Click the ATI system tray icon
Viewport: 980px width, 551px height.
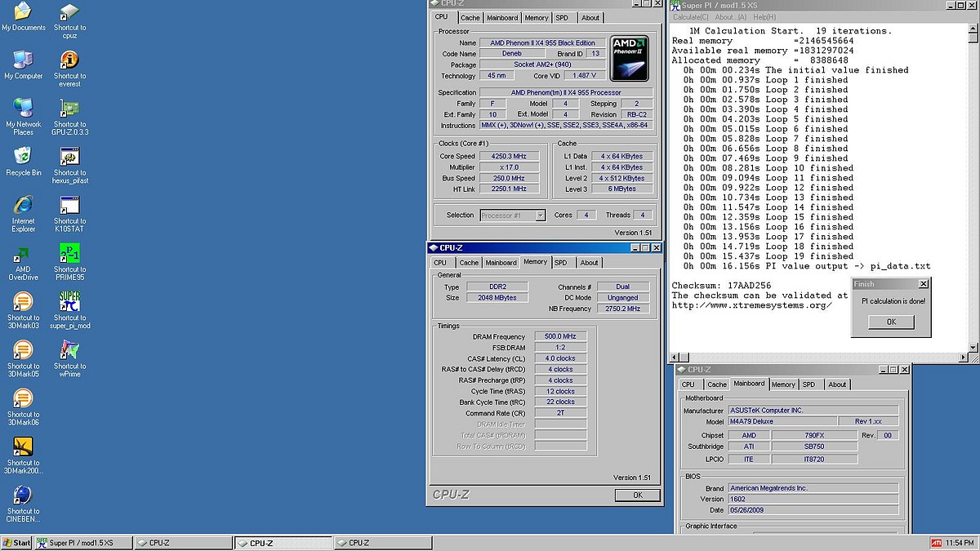pos(937,543)
